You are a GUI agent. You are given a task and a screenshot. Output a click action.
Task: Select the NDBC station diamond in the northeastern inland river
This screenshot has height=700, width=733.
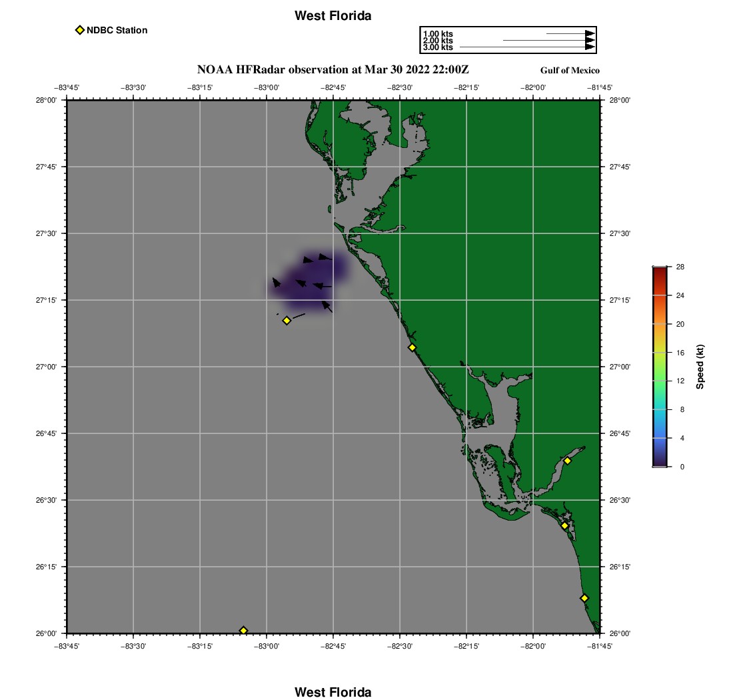point(567,461)
